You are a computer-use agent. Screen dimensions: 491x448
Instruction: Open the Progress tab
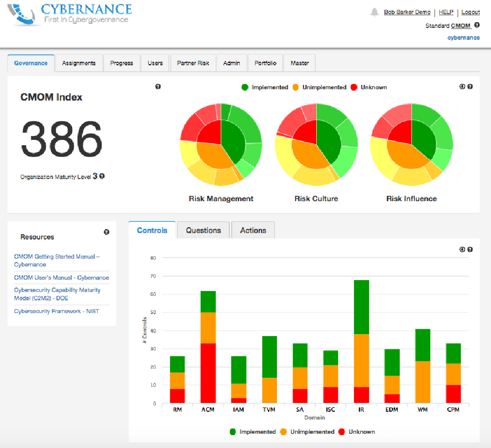(121, 63)
